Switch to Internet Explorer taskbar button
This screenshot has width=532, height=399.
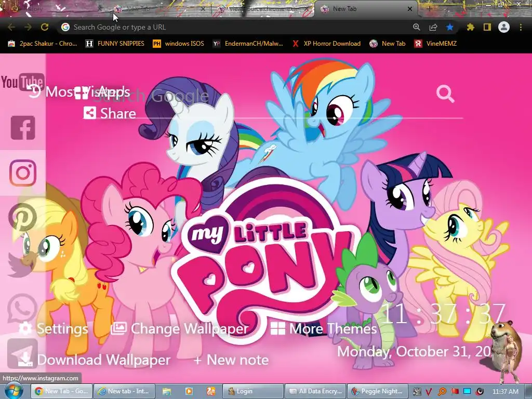[124, 391]
